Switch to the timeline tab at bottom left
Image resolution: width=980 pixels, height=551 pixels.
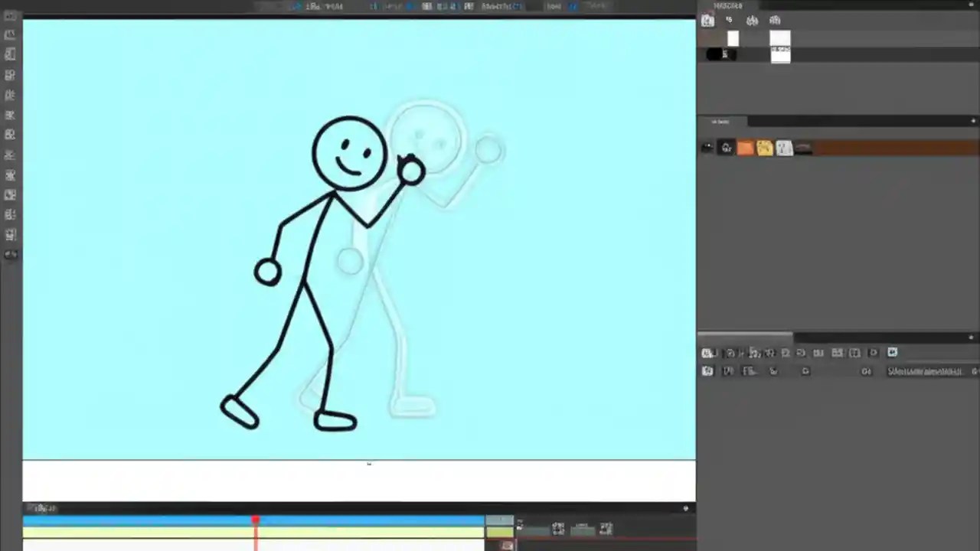[44, 507]
